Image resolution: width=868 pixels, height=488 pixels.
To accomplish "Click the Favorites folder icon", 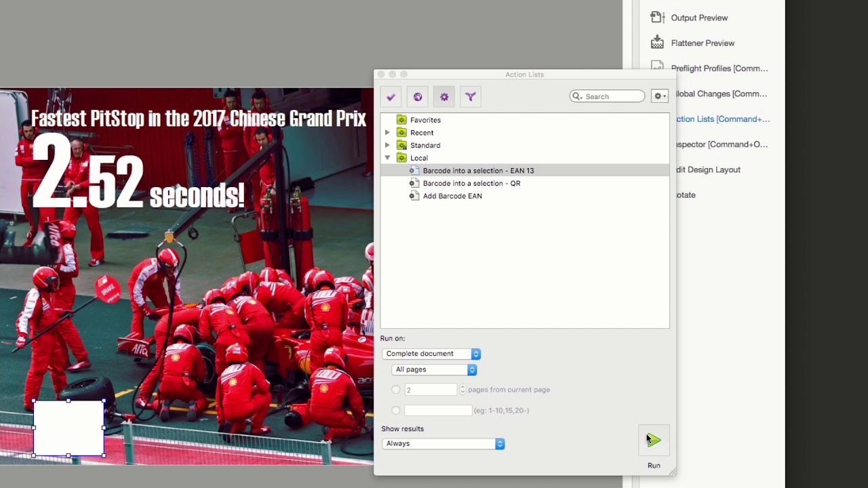I will [401, 120].
